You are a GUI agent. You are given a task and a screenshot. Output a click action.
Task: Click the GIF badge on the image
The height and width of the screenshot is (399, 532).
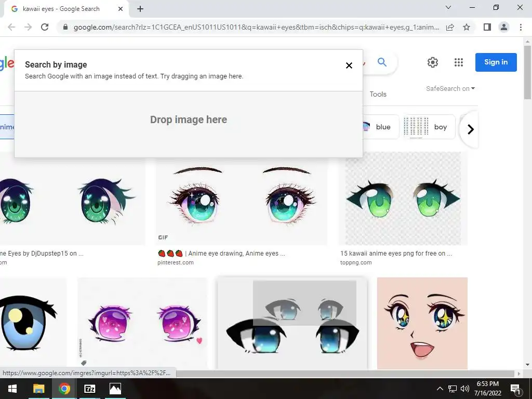[163, 237]
